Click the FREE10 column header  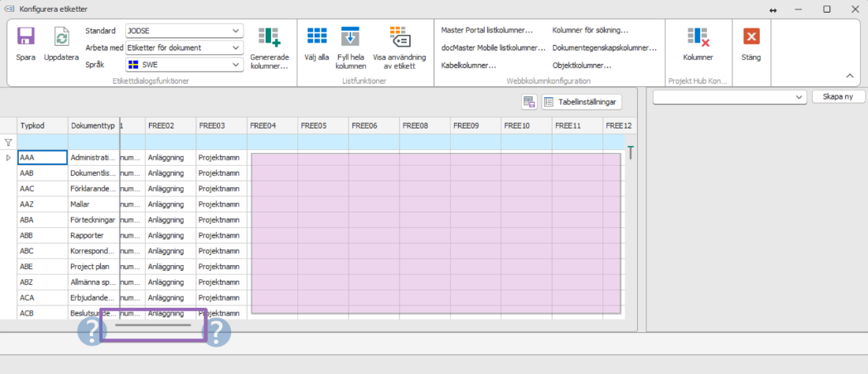[527, 125]
